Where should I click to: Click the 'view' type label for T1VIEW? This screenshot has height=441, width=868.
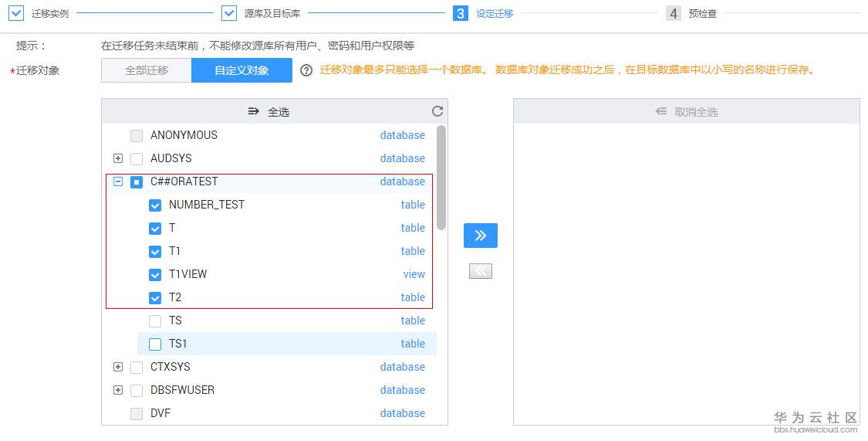[x=414, y=273]
